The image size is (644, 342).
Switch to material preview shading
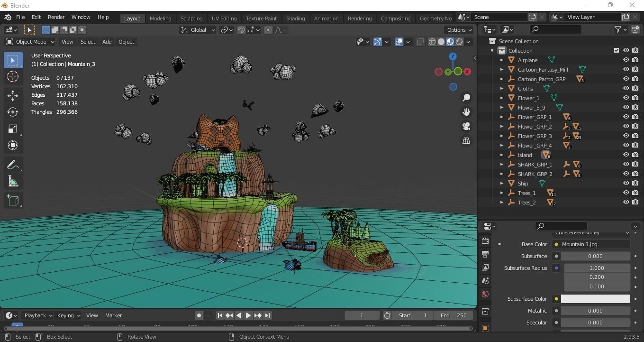tap(450, 42)
